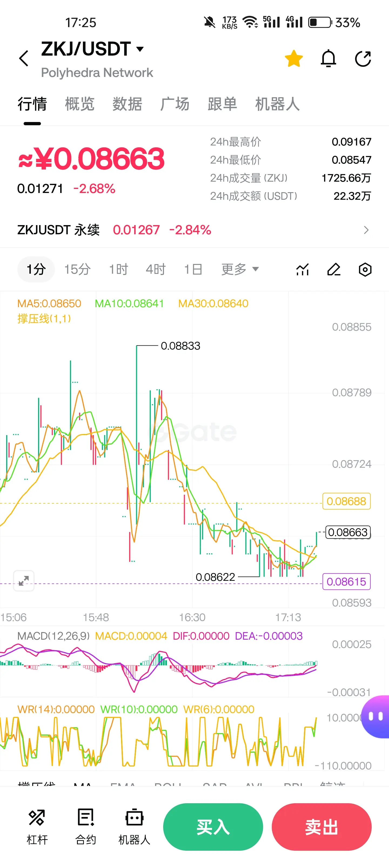The height and width of the screenshot is (868, 389).
Task: Go to the 广场 tab
Action: [x=175, y=104]
